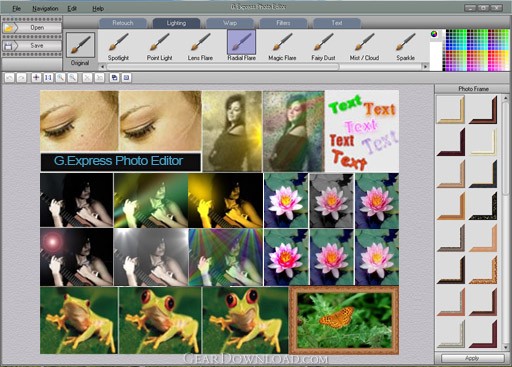Open the color wheel picker

(434, 34)
